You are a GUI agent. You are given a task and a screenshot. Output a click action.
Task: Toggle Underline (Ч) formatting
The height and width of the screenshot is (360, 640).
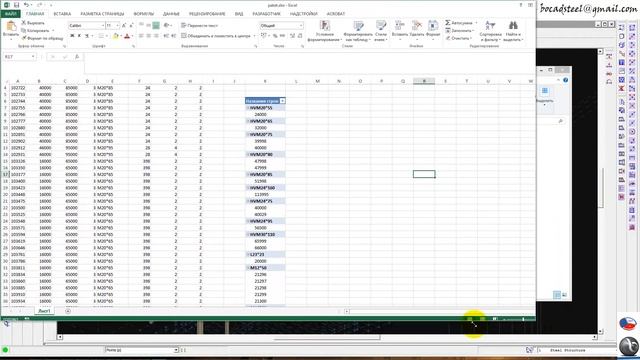(87, 36)
